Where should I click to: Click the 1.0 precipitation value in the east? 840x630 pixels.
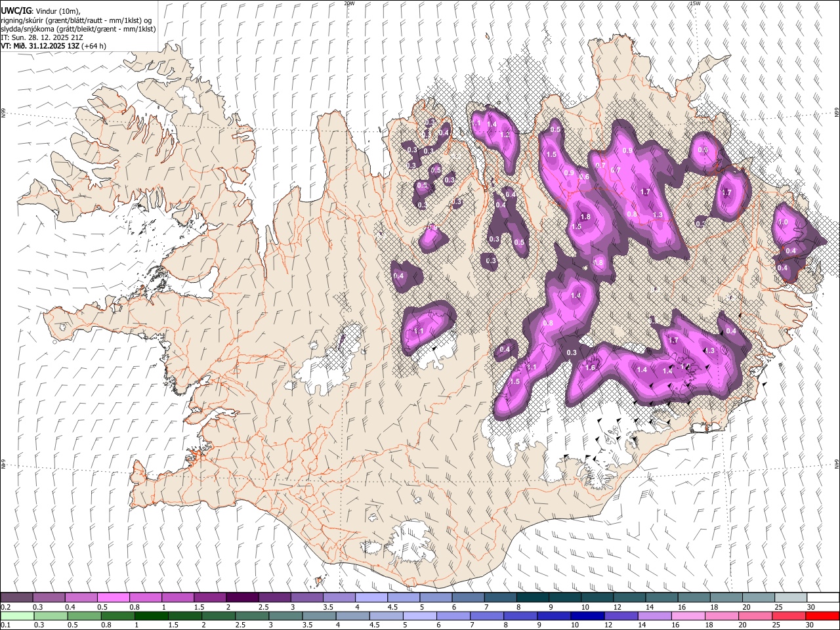point(782,222)
